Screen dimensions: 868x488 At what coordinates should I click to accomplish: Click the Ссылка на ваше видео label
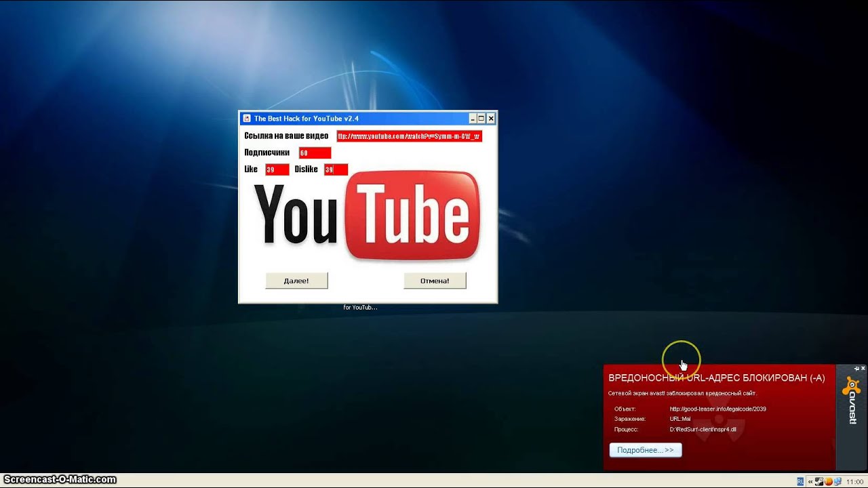286,136
